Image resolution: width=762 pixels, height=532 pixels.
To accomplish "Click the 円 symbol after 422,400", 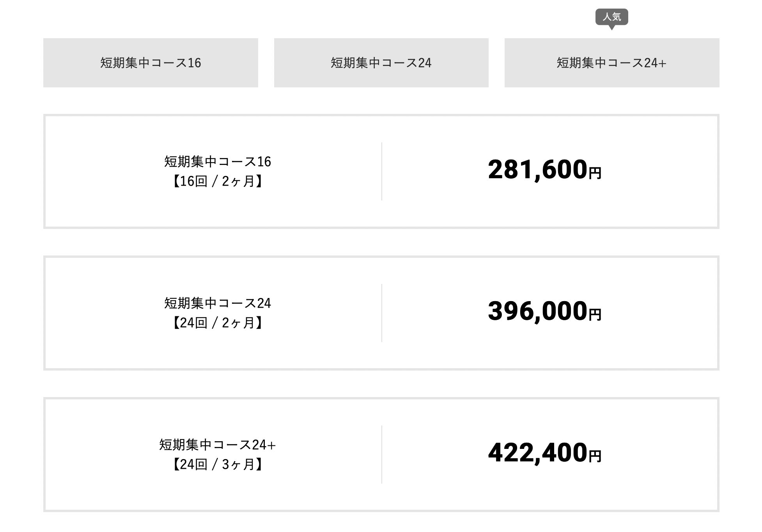I will [x=595, y=456].
